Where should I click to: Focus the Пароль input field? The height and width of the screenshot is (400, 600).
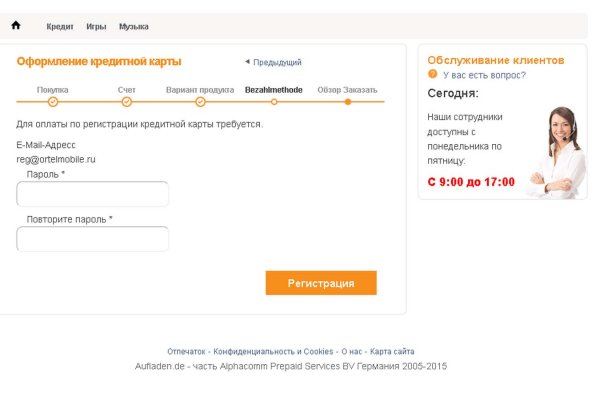[93, 194]
